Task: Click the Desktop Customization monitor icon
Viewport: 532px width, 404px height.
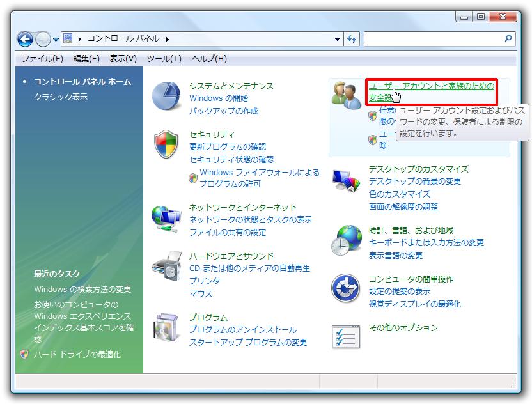Action: coord(346,180)
